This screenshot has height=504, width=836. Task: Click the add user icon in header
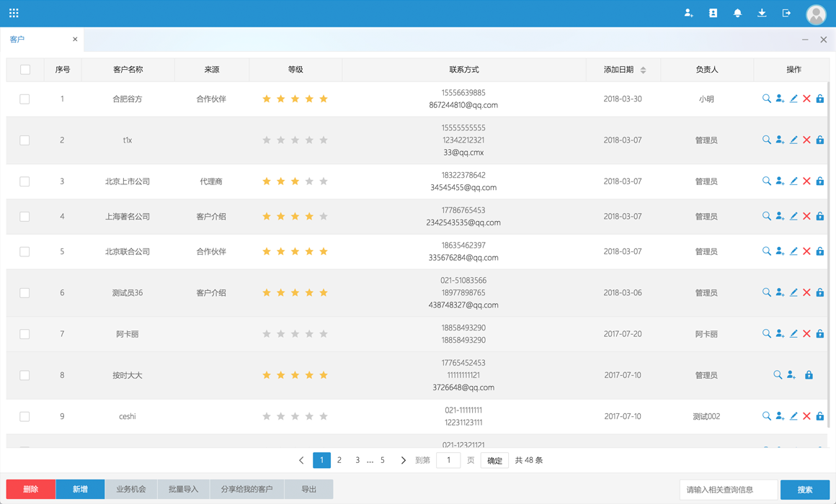(x=688, y=13)
